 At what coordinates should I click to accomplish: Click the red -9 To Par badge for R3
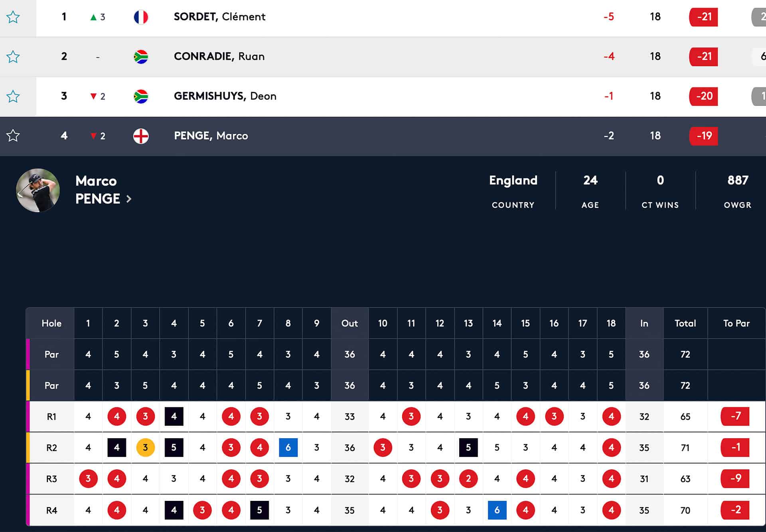[735, 479]
